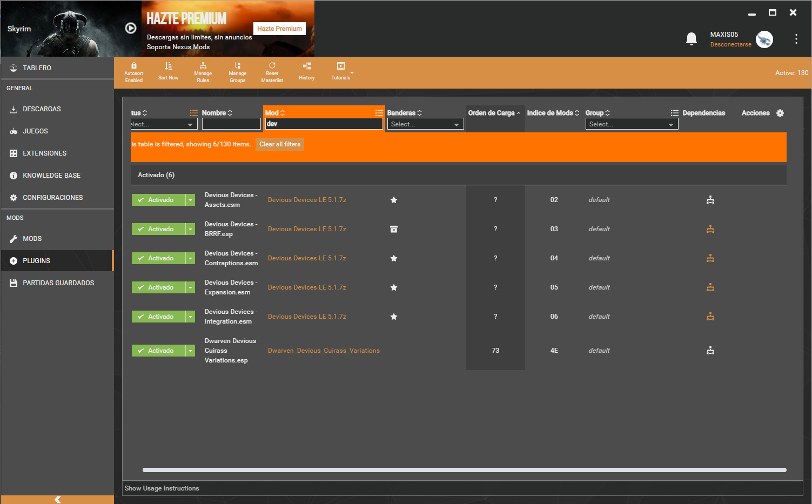This screenshot has width=812, height=504.
Task: Click Show Usage Instructions
Action: pyautogui.click(x=162, y=488)
